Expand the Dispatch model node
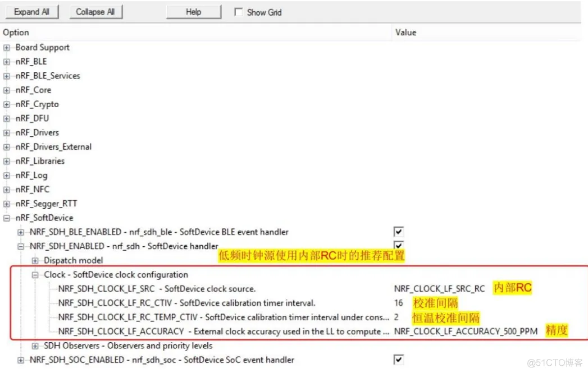The width and height of the screenshot is (588, 373). [x=35, y=261]
